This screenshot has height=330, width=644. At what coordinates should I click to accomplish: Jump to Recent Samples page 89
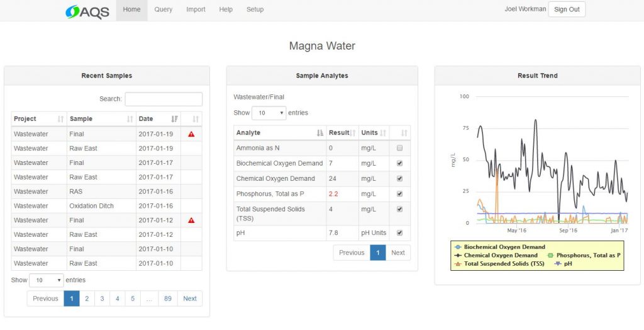(x=167, y=299)
